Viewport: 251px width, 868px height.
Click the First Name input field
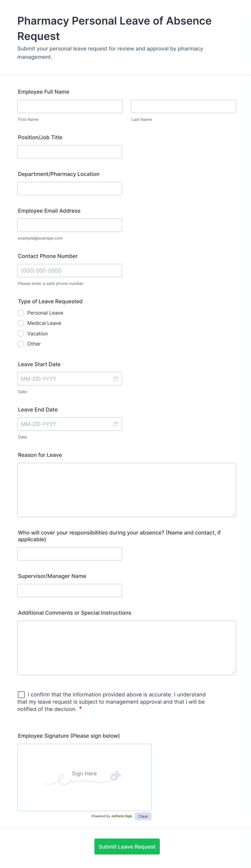[x=70, y=106]
